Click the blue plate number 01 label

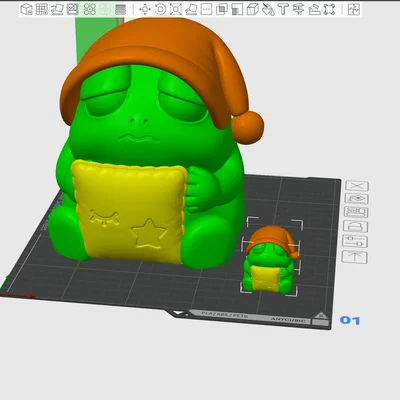click(350, 320)
